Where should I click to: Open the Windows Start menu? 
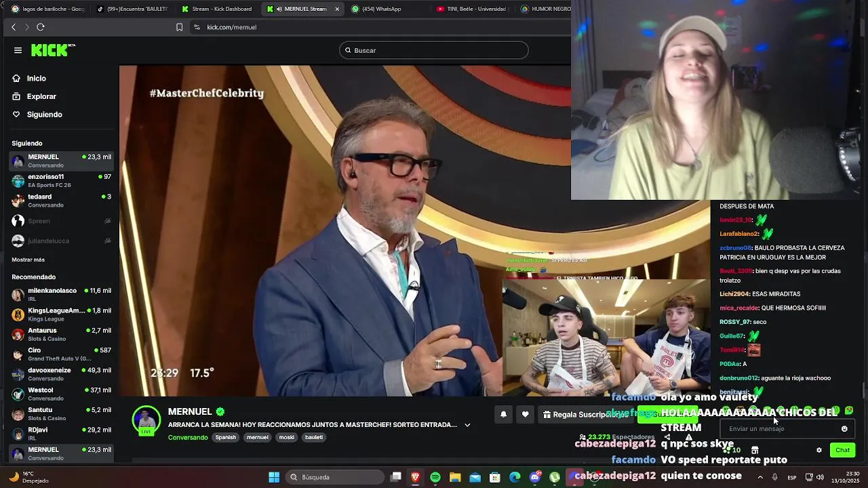pos(274,477)
